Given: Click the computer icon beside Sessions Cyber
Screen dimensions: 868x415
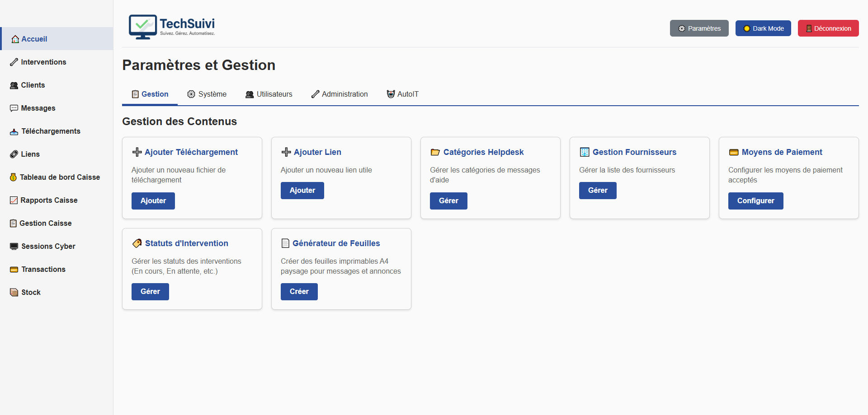Looking at the screenshot, I should point(14,247).
